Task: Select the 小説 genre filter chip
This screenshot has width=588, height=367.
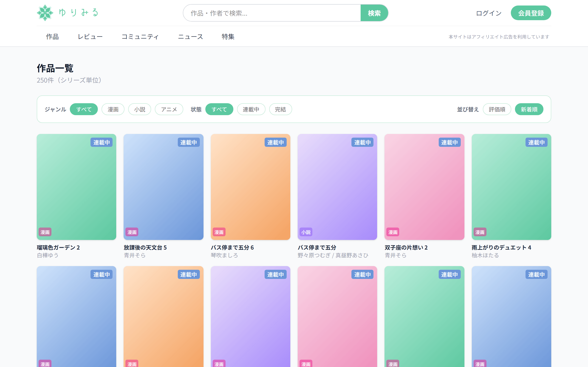Action: [x=140, y=109]
